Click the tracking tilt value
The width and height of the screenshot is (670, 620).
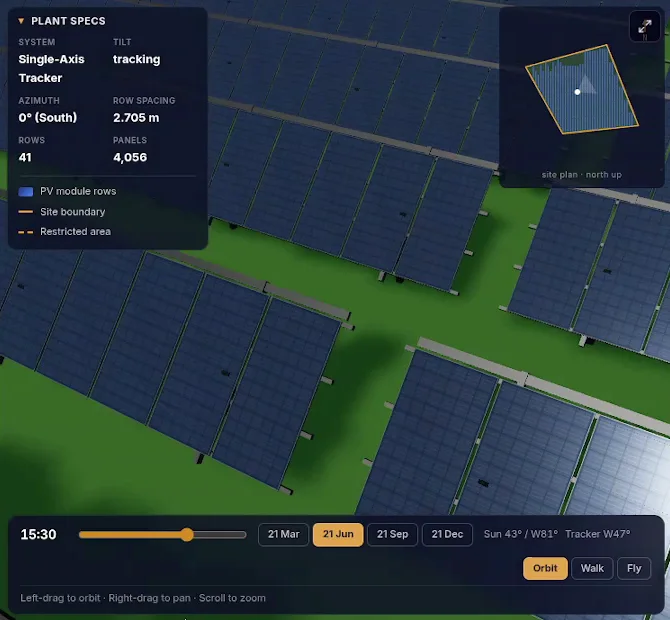pyautogui.click(x=136, y=59)
